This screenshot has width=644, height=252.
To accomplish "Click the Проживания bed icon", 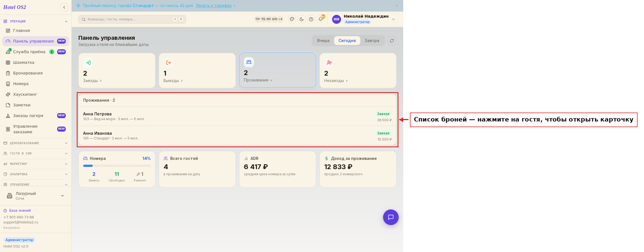I will pyautogui.click(x=249, y=62).
